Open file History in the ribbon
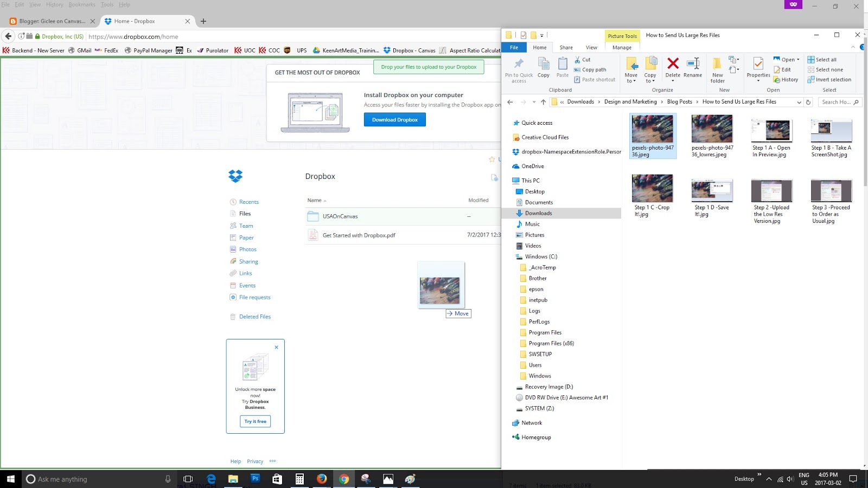The width and height of the screenshot is (868, 488). (x=786, y=80)
